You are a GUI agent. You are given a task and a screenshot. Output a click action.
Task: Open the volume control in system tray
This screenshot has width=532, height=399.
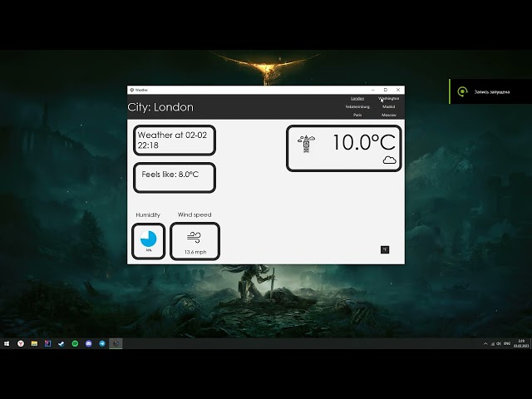[499, 343]
